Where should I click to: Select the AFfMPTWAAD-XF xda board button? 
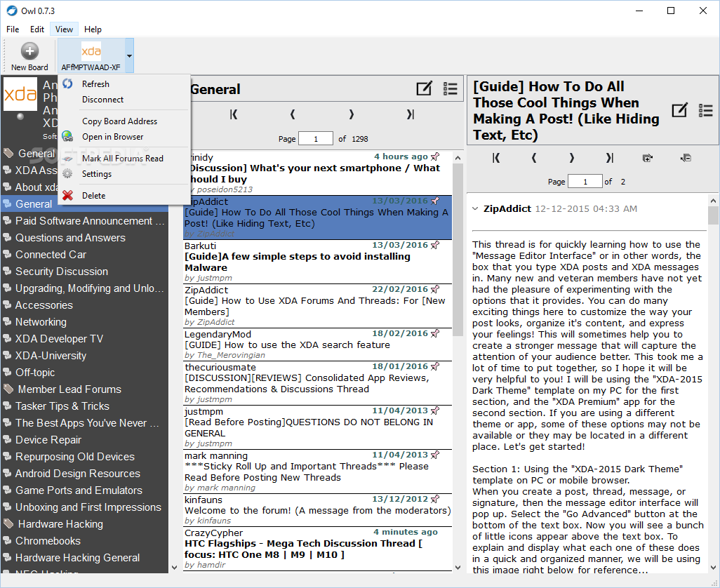click(x=91, y=55)
